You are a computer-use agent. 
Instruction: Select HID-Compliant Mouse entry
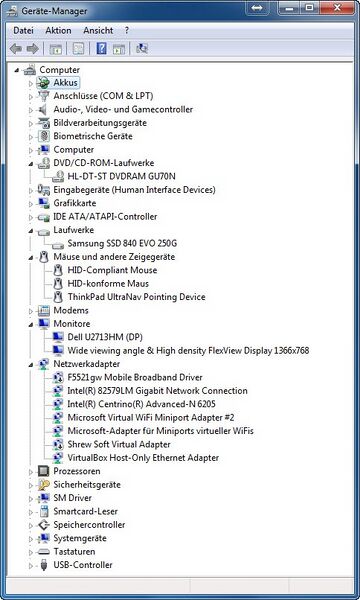tap(112, 270)
